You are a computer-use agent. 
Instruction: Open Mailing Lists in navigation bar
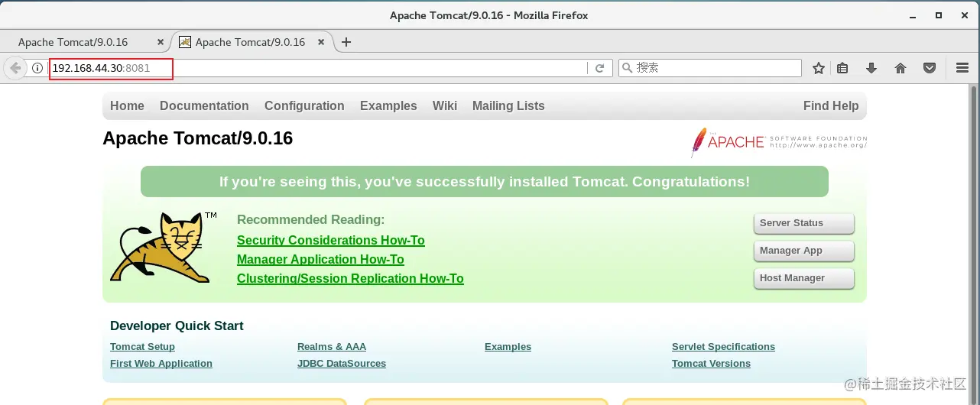tap(508, 106)
